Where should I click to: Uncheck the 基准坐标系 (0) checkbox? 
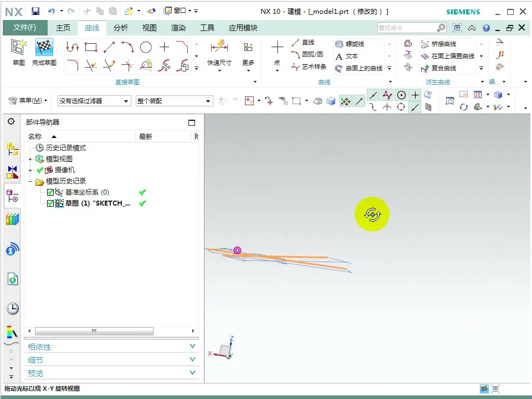(x=50, y=192)
